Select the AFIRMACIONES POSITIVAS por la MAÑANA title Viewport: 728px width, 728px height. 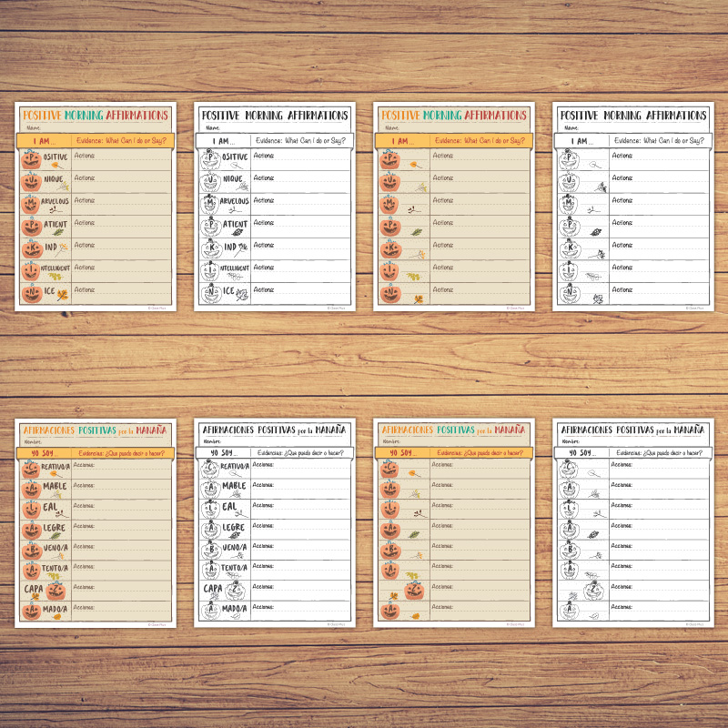[x=95, y=430]
